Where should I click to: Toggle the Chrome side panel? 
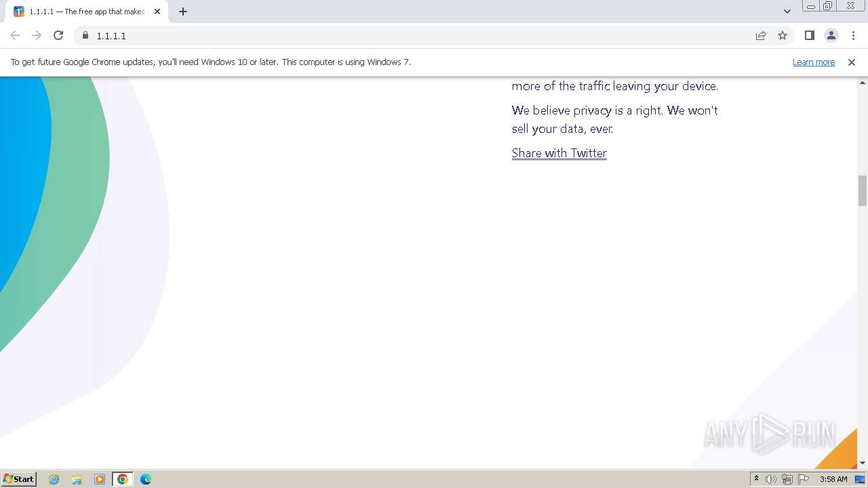[x=809, y=35]
